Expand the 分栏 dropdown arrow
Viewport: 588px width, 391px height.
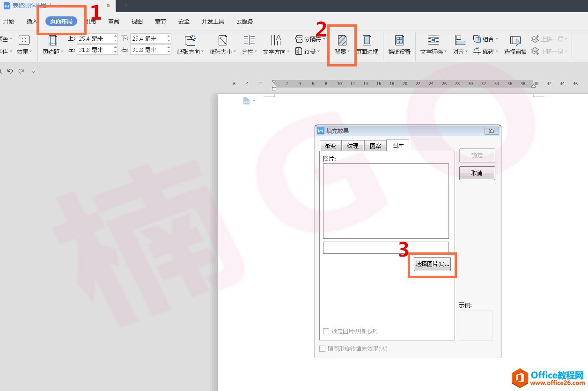coord(257,52)
